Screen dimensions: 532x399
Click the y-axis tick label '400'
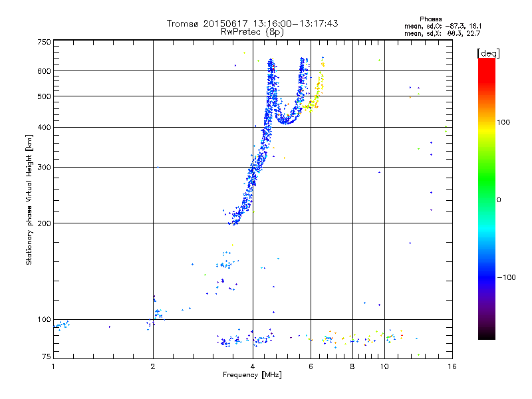[44, 127]
